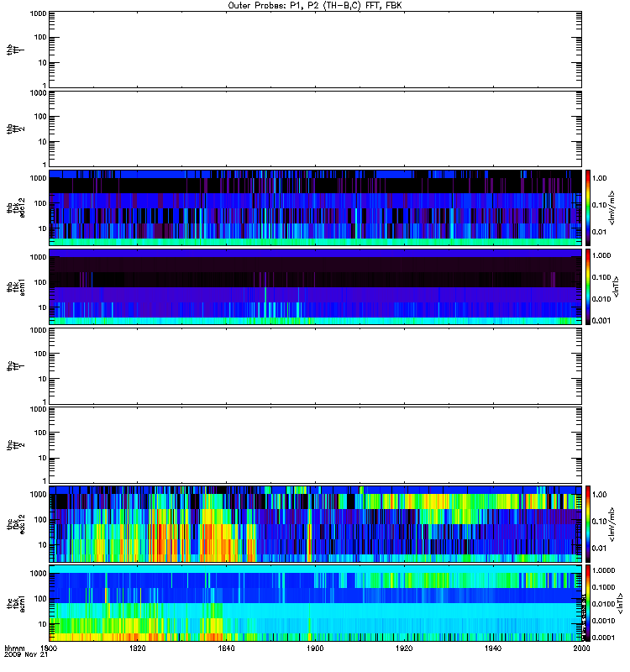
Task: Click the thb fbk edc12 color bar
Action: (588, 207)
